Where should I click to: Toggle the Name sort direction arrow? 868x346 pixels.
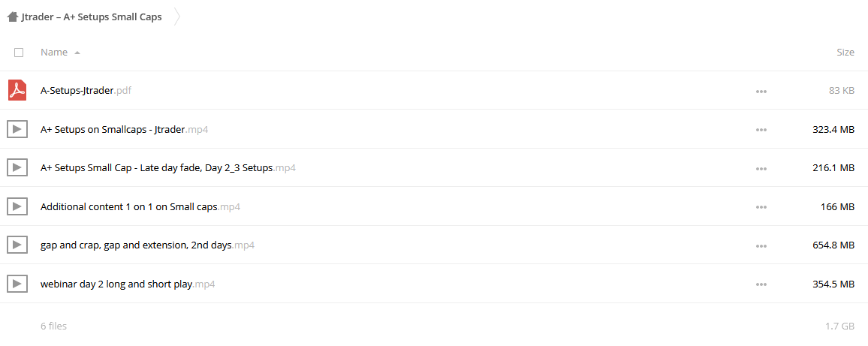pyautogui.click(x=77, y=53)
